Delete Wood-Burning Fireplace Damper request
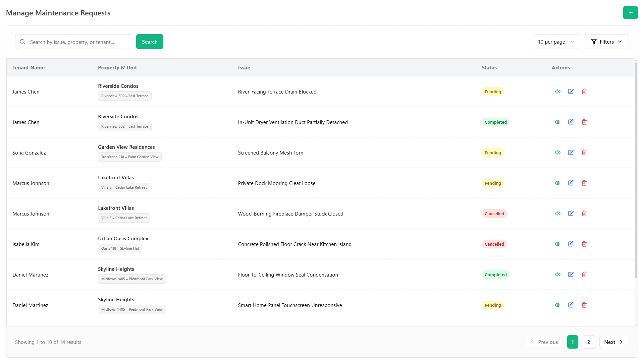Viewport: 644px width, 362px height. [584, 214]
